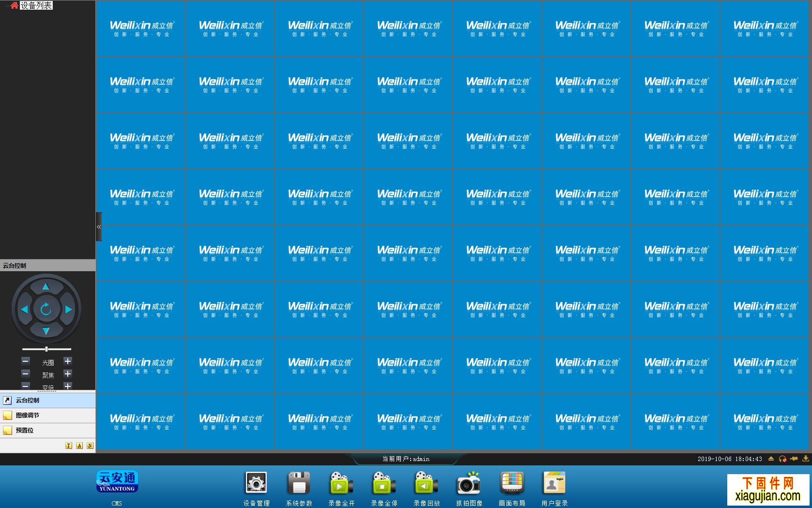
Task: Open 用户登录 user login
Action: click(554, 489)
